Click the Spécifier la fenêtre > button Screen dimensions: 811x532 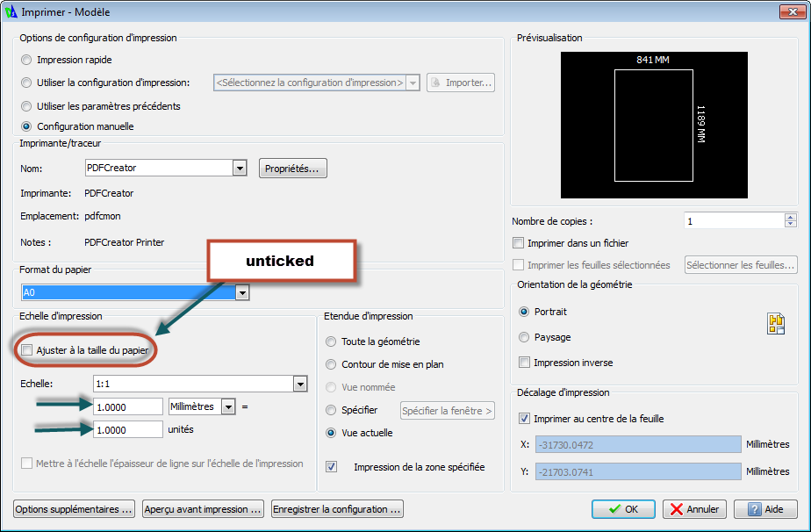point(448,411)
